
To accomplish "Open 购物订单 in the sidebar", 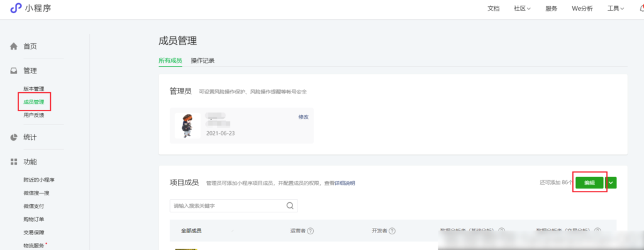I will click(x=34, y=219).
